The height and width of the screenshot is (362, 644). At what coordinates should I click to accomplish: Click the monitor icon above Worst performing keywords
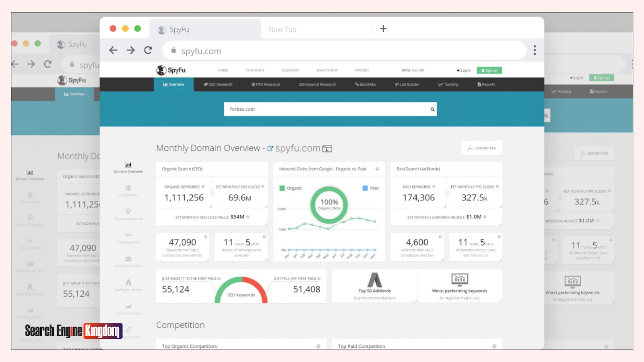pos(460,279)
